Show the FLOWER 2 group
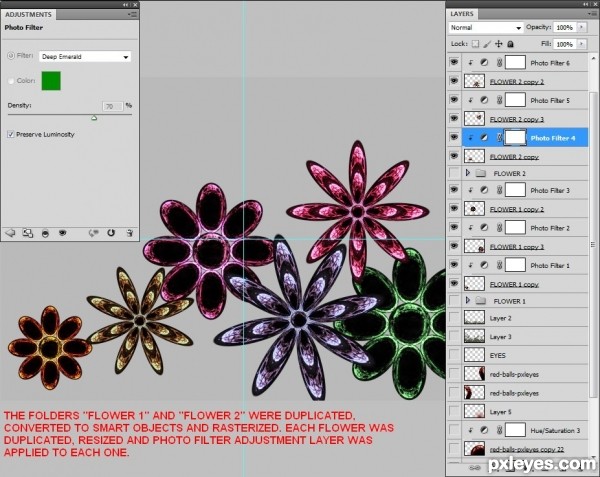600x477 pixels. [454, 173]
